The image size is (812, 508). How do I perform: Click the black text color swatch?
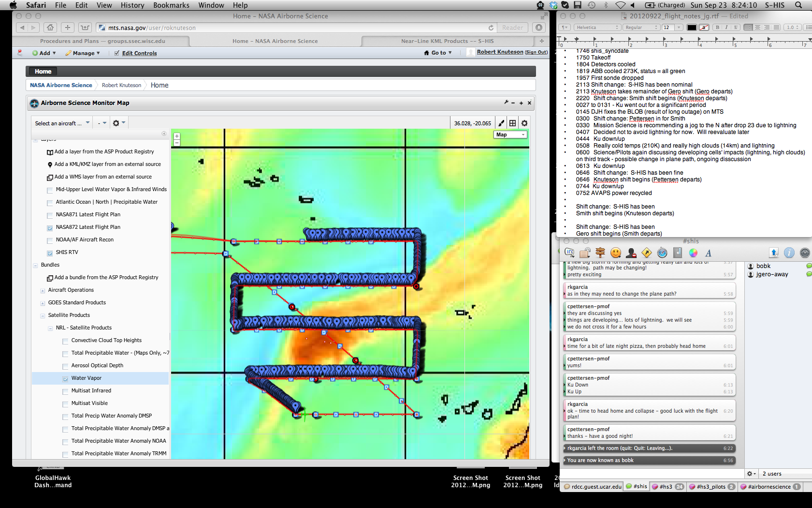(692, 28)
